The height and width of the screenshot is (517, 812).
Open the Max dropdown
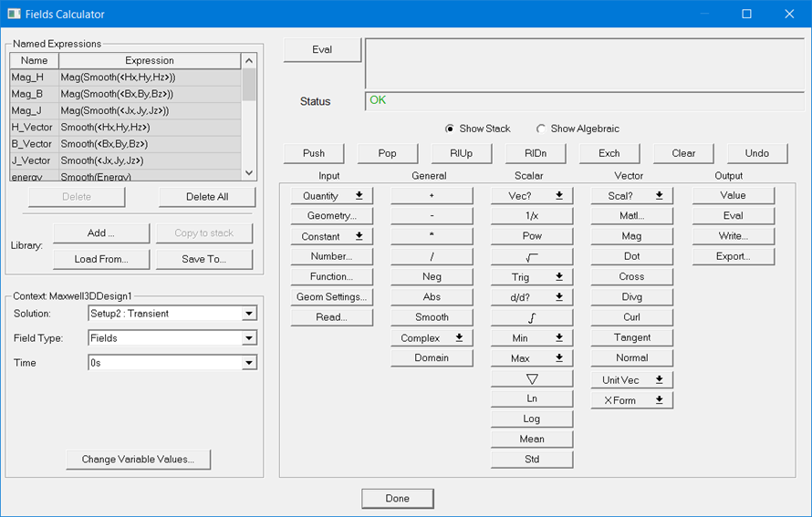click(532, 358)
